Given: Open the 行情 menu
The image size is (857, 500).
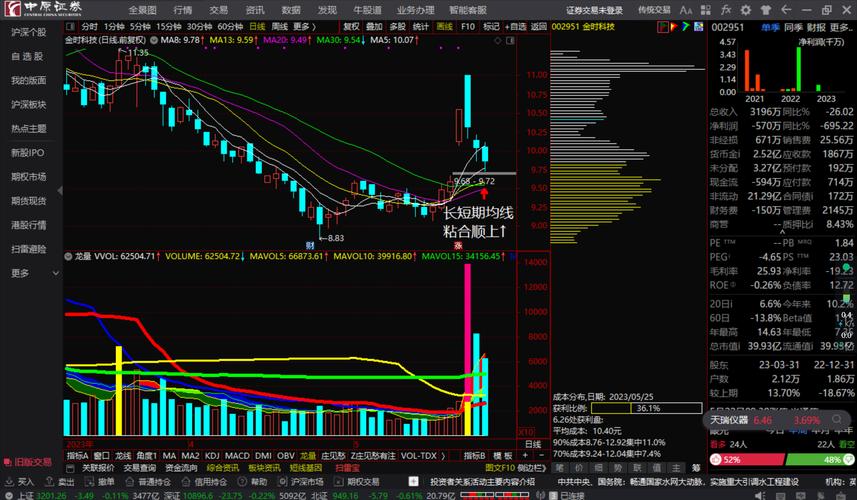Looking at the screenshot, I should pos(182,10).
